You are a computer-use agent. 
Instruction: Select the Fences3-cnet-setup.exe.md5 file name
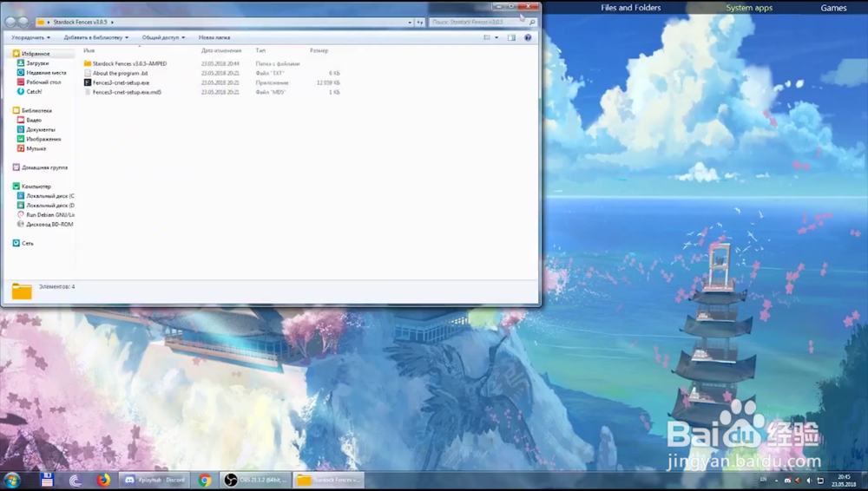point(127,92)
